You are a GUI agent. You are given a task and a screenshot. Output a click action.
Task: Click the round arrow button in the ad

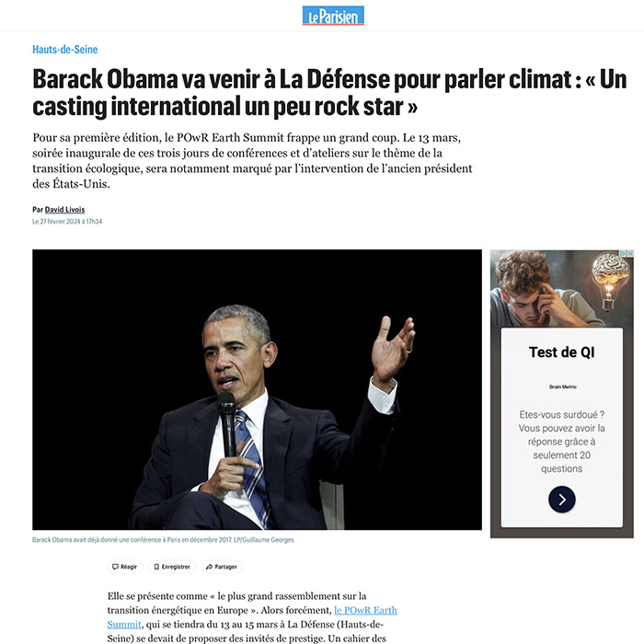(x=562, y=500)
